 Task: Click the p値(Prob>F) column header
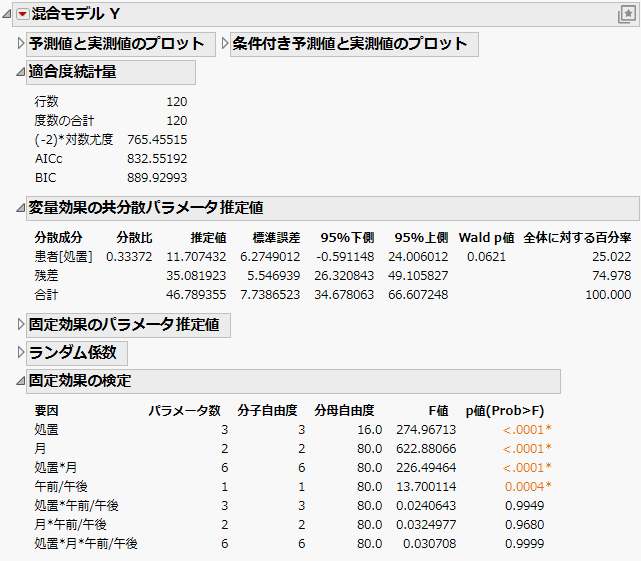click(x=505, y=411)
